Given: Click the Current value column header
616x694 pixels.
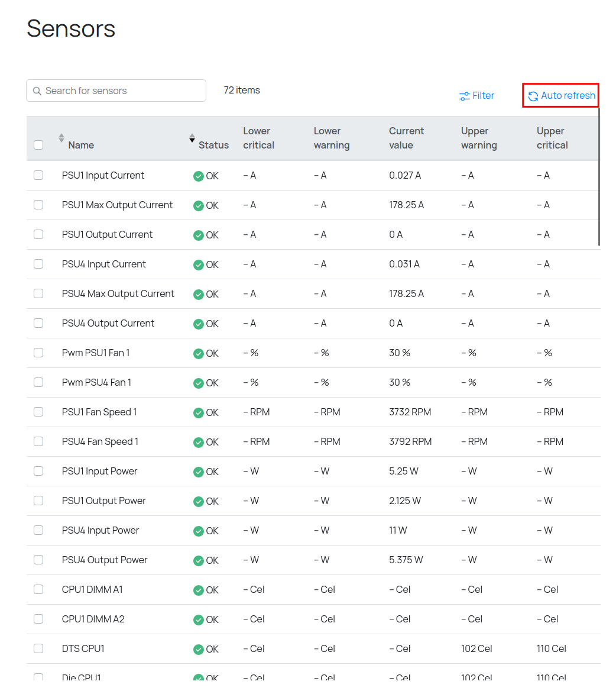Looking at the screenshot, I should (406, 138).
